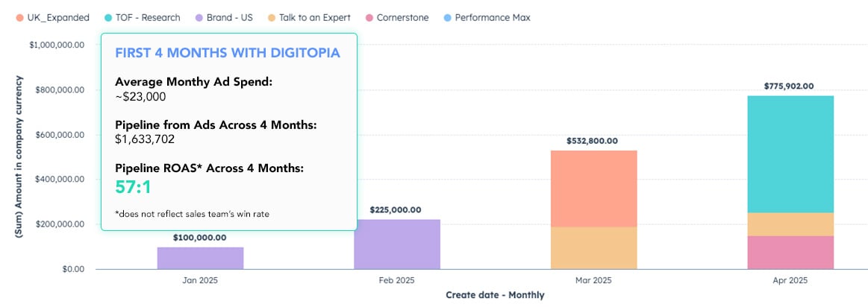Click the $225,000.00 data label
868x307 pixels.
point(397,210)
